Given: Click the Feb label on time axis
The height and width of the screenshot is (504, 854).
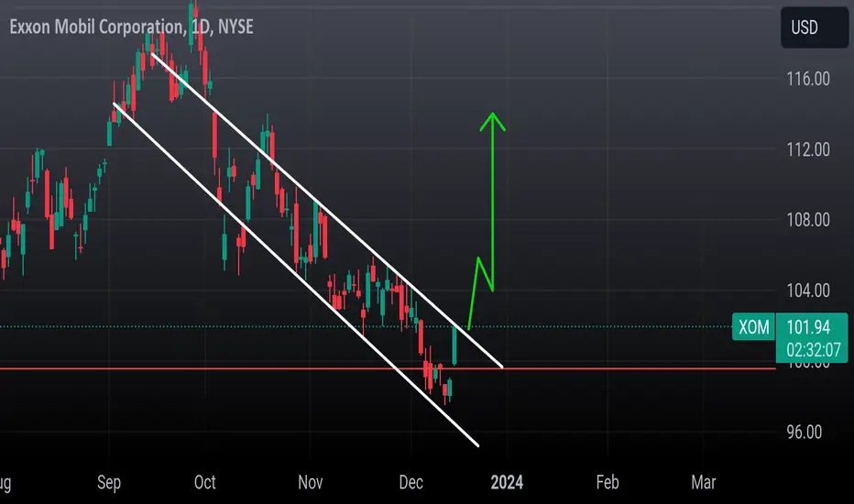Looking at the screenshot, I should (608, 482).
